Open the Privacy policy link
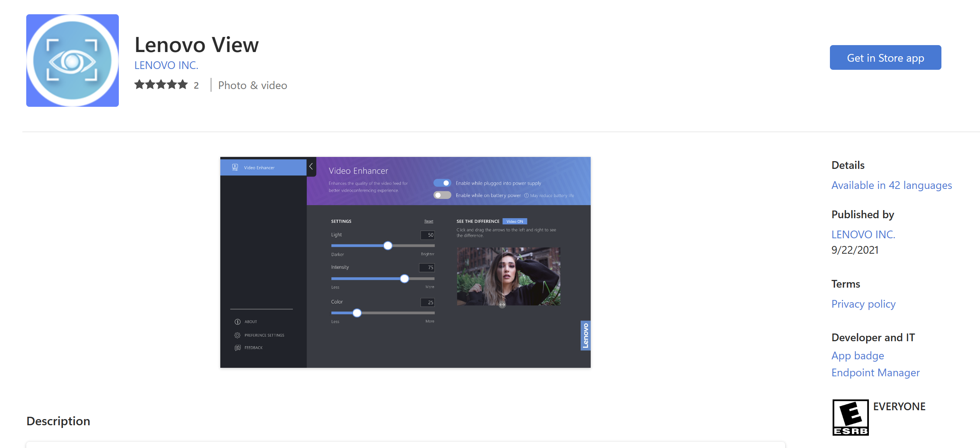980x448 pixels. [863, 304]
